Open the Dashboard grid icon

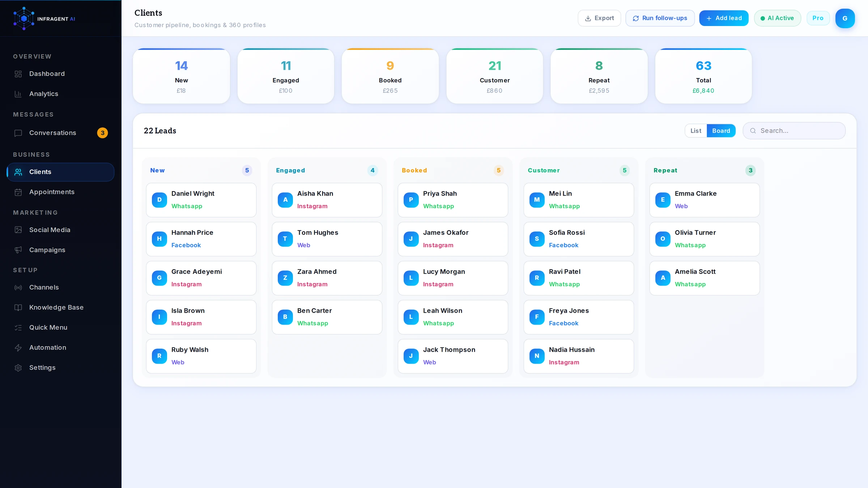point(18,74)
